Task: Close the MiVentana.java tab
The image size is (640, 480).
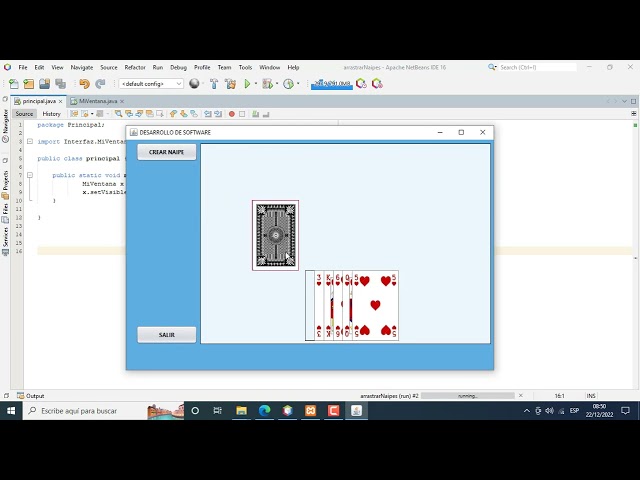Action: tap(122, 101)
